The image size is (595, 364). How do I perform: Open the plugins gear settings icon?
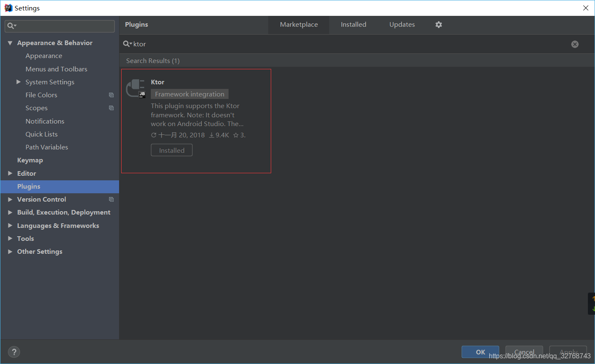pos(438,25)
